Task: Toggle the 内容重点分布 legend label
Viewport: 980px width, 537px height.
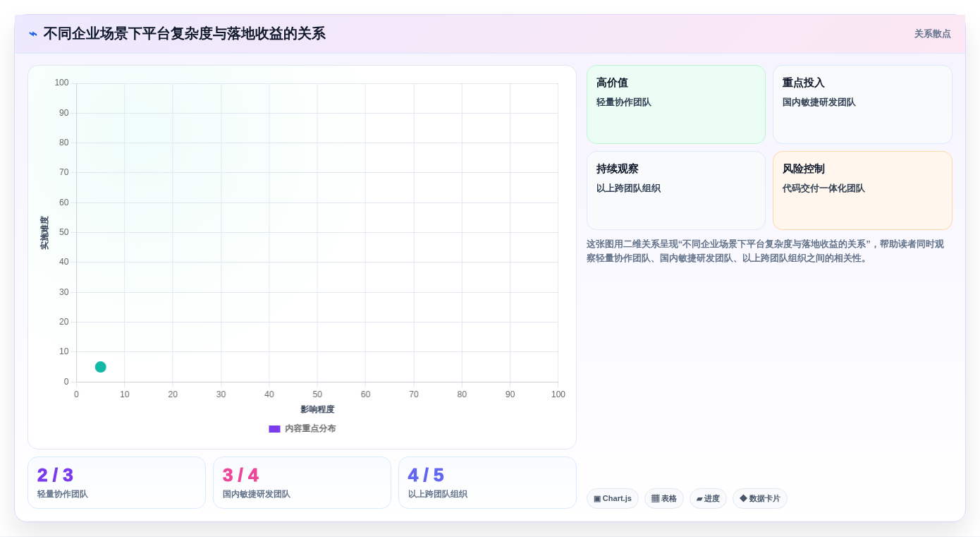Action: (x=310, y=429)
